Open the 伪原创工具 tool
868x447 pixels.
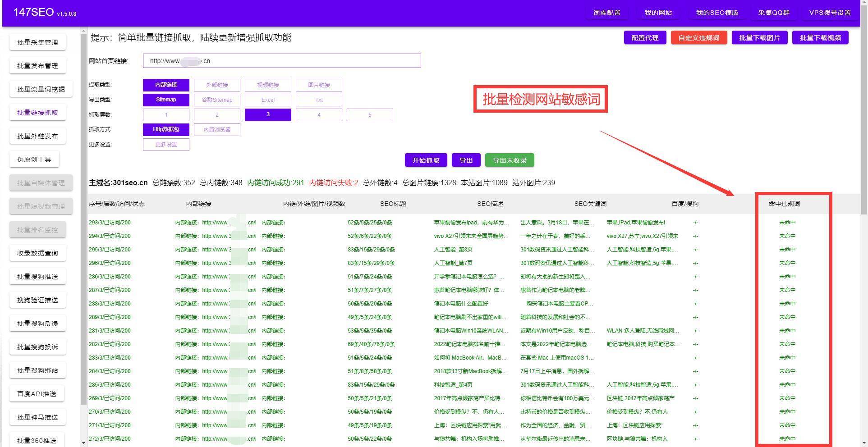coord(34,159)
